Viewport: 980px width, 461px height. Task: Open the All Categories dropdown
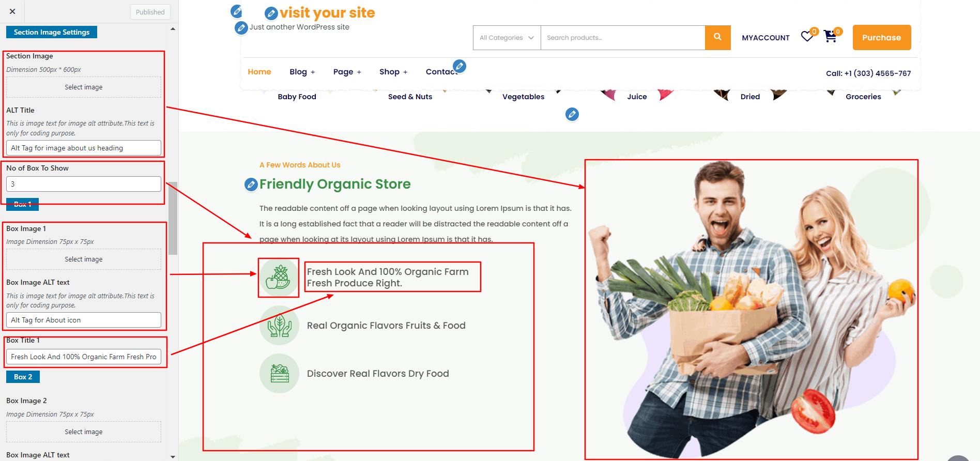[507, 38]
